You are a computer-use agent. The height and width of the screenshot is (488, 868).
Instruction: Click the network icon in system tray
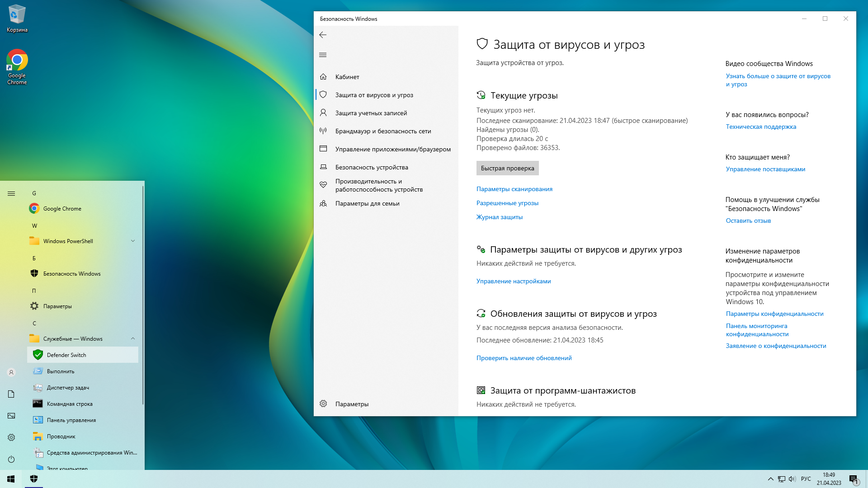[x=782, y=479]
